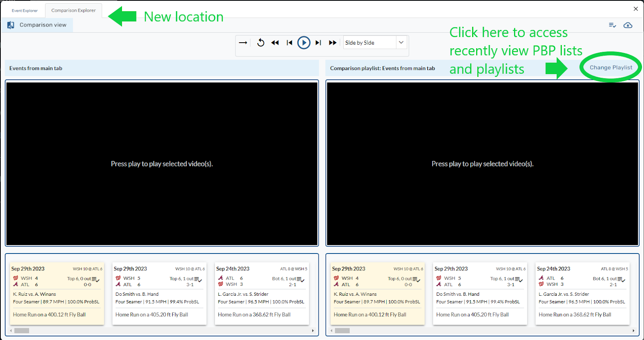
Task: Skip to previous video icon
Action: [x=289, y=43]
